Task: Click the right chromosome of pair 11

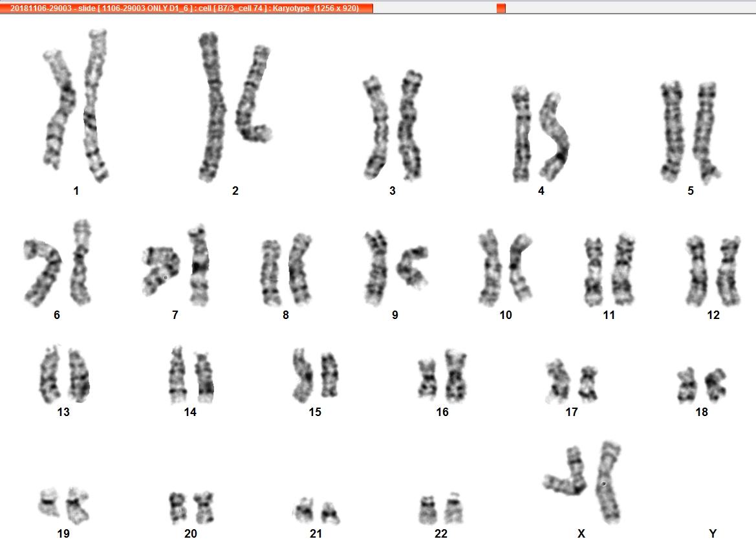Action: point(623,269)
